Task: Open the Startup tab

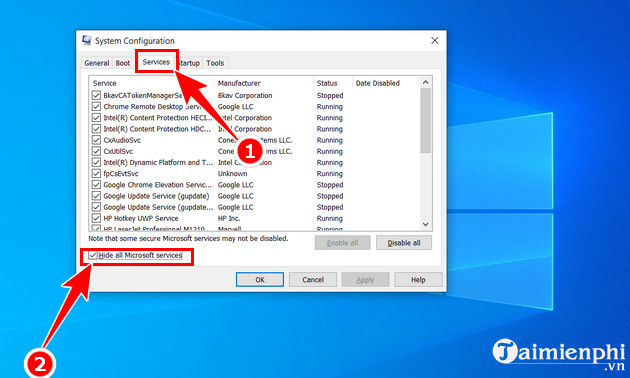Action: tap(188, 63)
